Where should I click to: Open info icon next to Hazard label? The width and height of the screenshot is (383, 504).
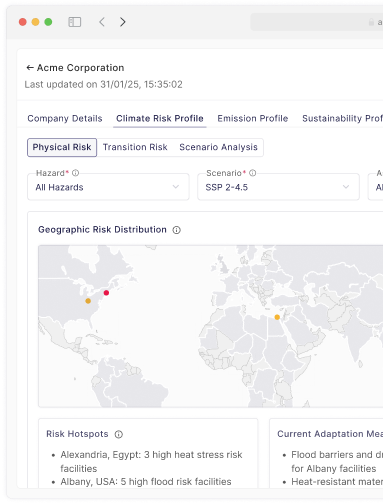point(76,173)
